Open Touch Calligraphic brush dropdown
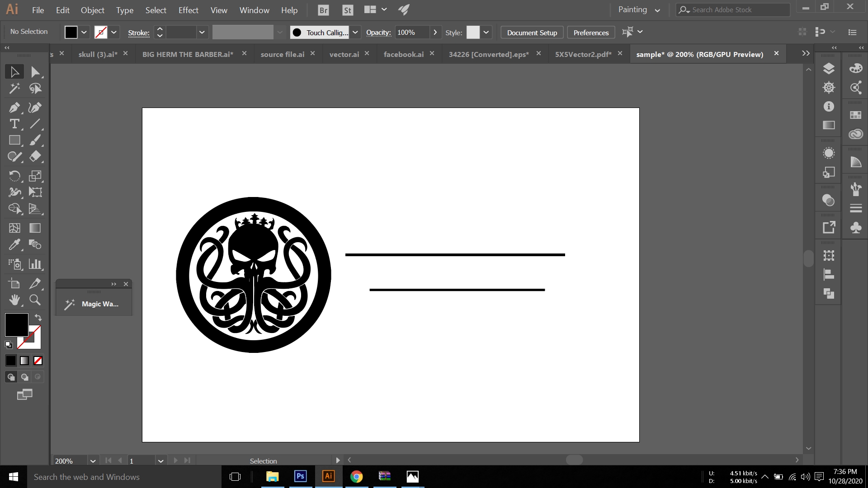Screen dimensions: 868x488 (x=355, y=32)
